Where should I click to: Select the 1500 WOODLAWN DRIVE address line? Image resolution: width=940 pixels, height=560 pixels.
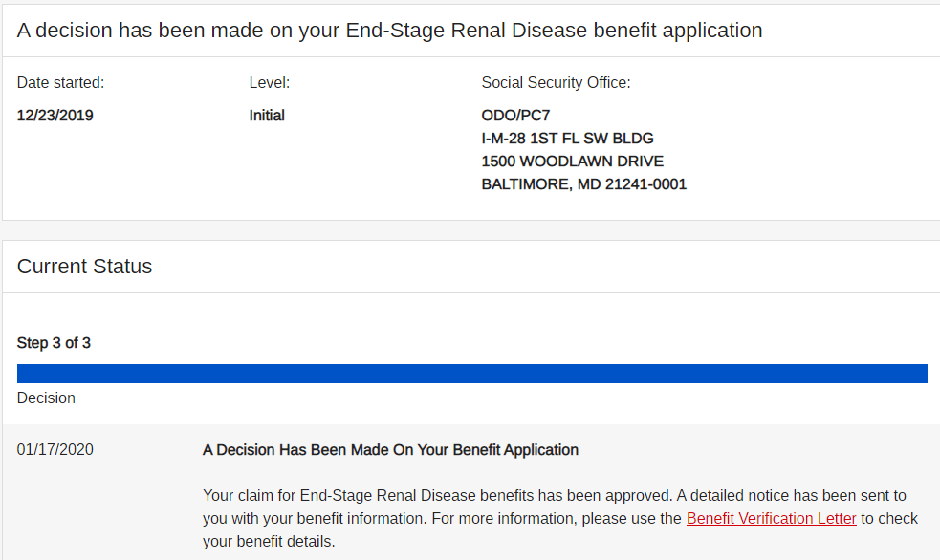(x=572, y=162)
